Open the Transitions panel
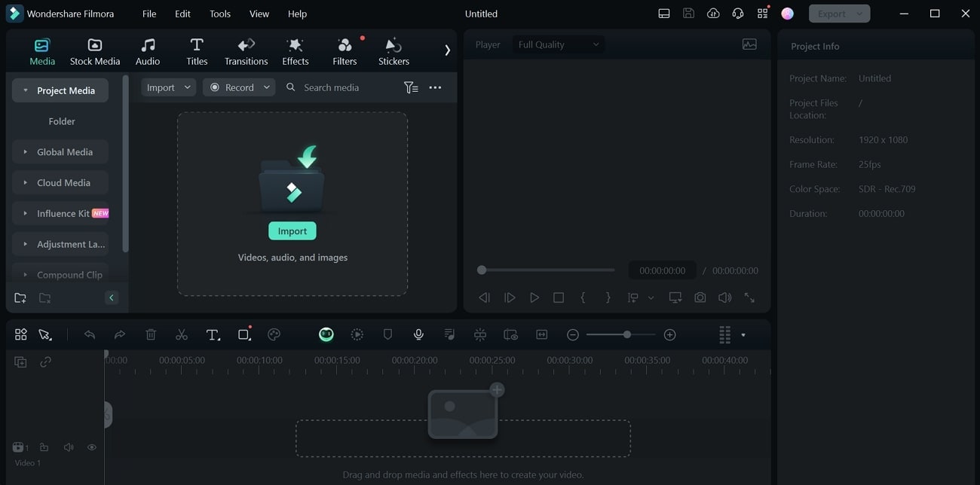Image resolution: width=980 pixels, height=485 pixels. (x=246, y=50)
